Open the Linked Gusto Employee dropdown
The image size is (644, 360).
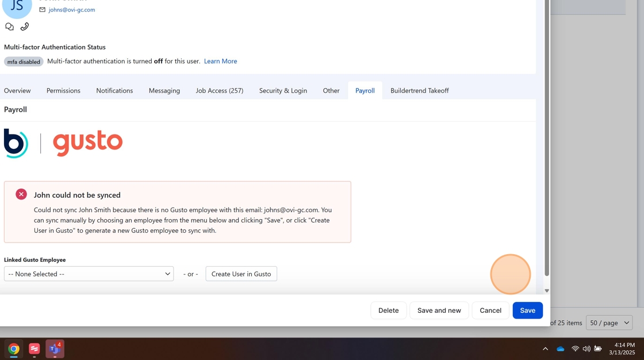pos(89,274)
